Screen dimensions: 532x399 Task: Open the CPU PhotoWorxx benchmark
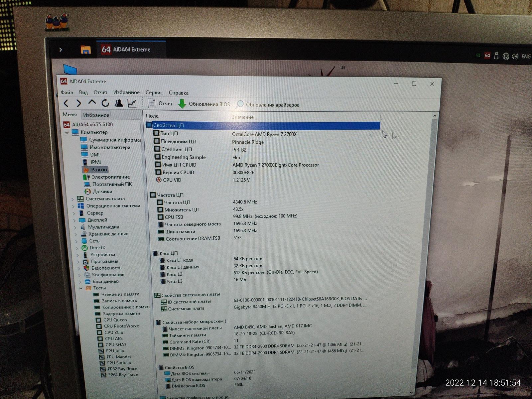118,326
